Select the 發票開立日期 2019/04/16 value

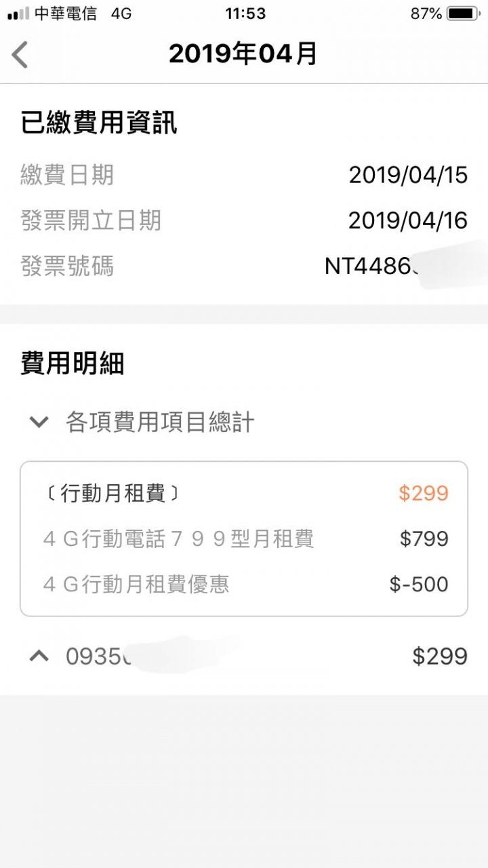408,220
